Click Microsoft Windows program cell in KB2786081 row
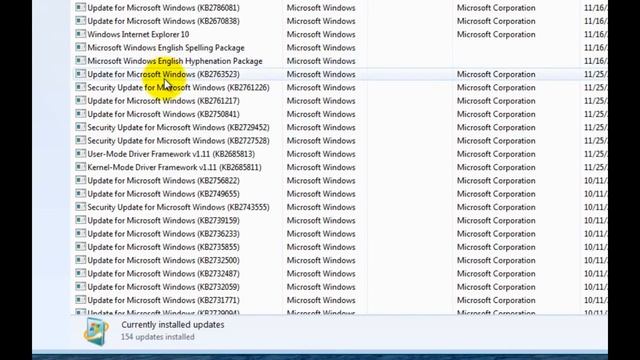This screenshot has height=360, width=640. pos(321,8)
